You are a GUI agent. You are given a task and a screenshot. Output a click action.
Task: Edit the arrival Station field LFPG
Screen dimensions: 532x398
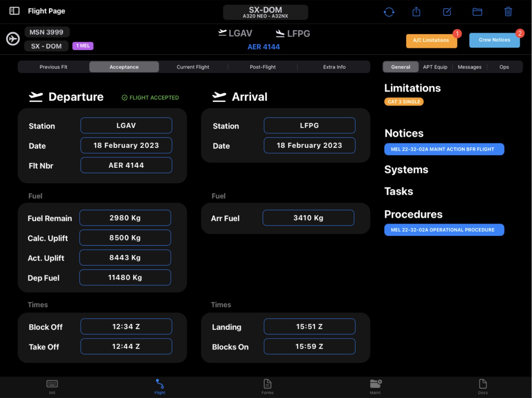pyautogui.click(x=310, y=126)
